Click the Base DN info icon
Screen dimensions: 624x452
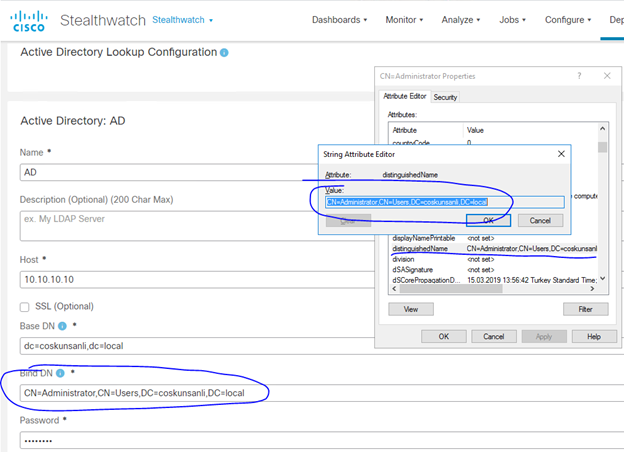[62, 326]
